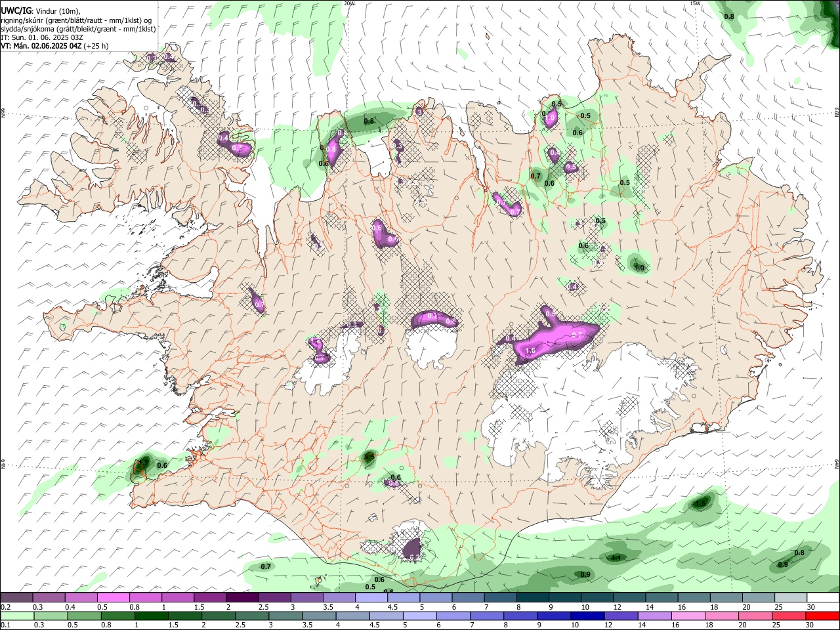This screenshot has height=630, width=840.
Task: Click the '(+25 h)' forecast offset text
Action: click(x=96, y=46)
